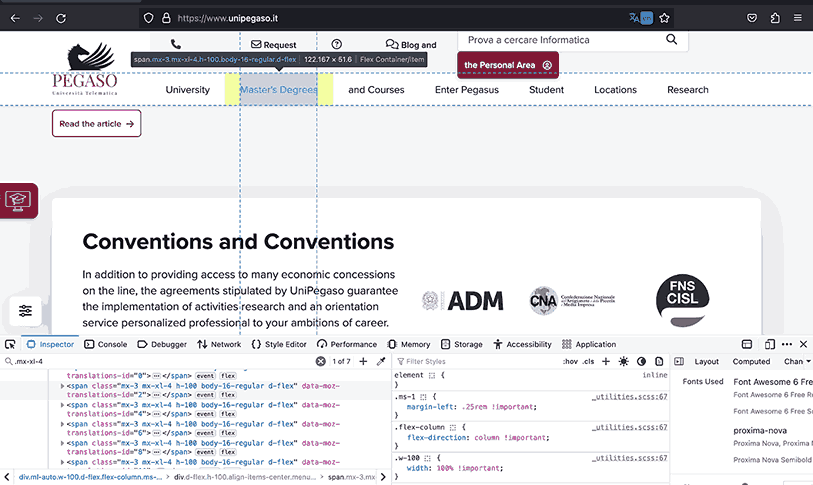
Task: Open the DevTools three-dot options menu
Action: click(786, 344)
